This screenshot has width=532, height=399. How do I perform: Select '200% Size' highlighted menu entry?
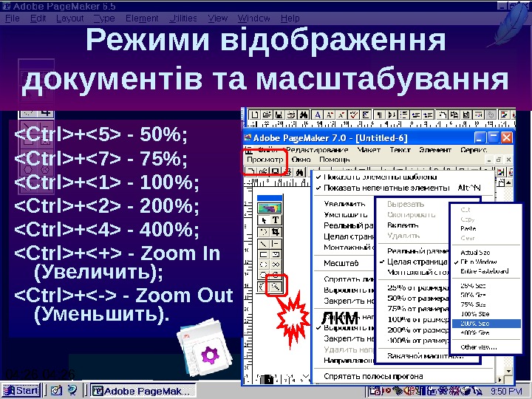pyautogui.click(x=486, y=324)
